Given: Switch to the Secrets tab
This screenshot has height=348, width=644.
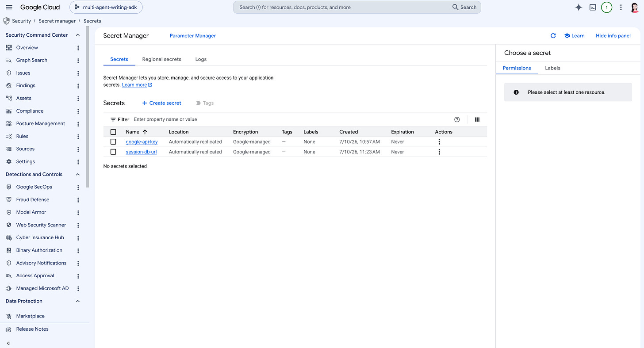Looking at the screenshot, I should [119, 59].
